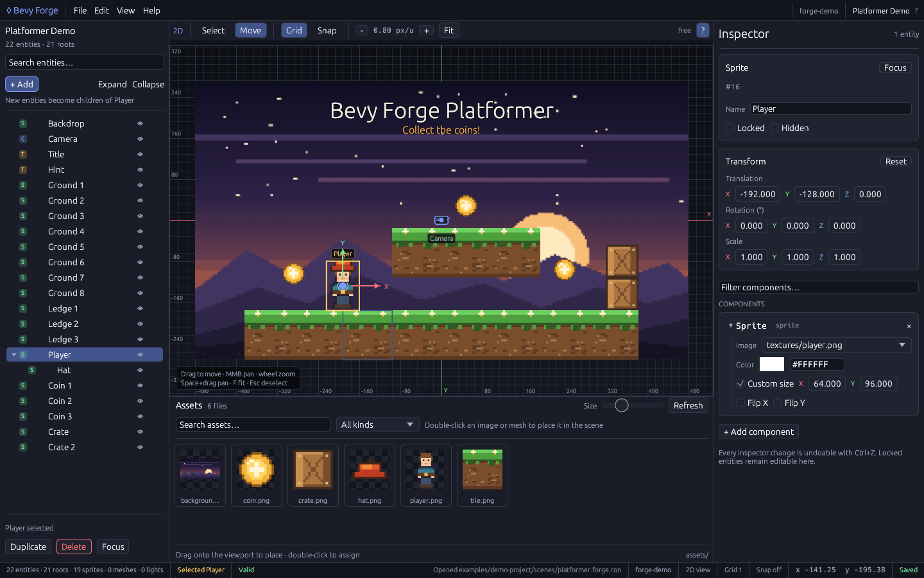Toggle visibility of the Backdrop entity
The width and height of the screenshot is (924, 578).
(x=140, y=123)
